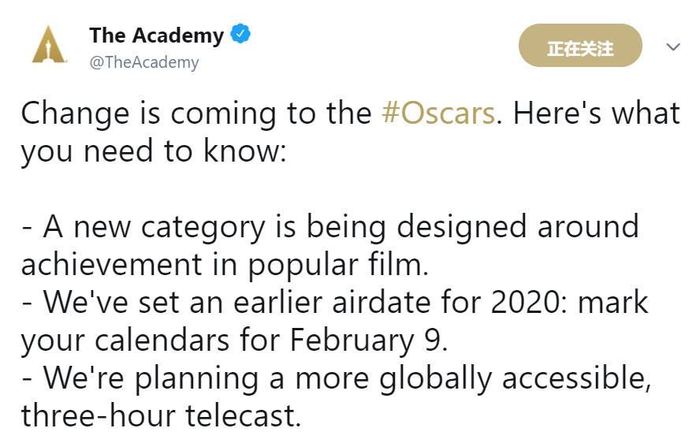The image size is (700, 443).
Task: Open The Academy display name profile link
Action: 156,35
